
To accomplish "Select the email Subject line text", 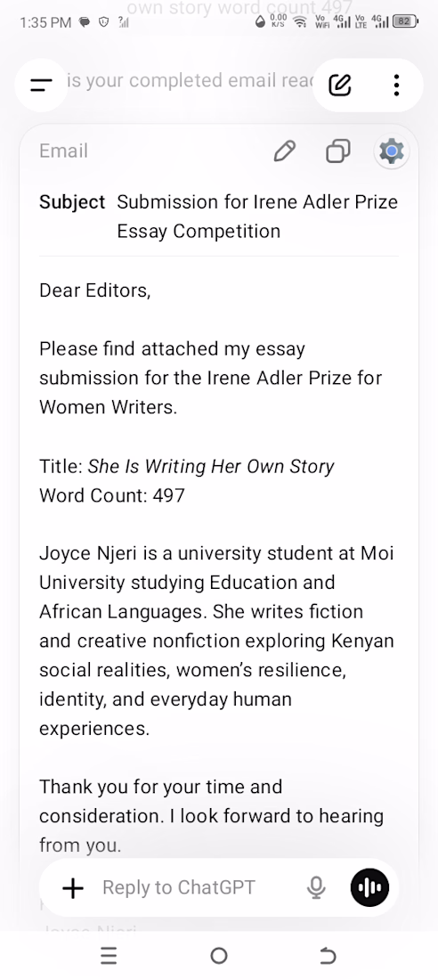I will [x=257, y=216].
